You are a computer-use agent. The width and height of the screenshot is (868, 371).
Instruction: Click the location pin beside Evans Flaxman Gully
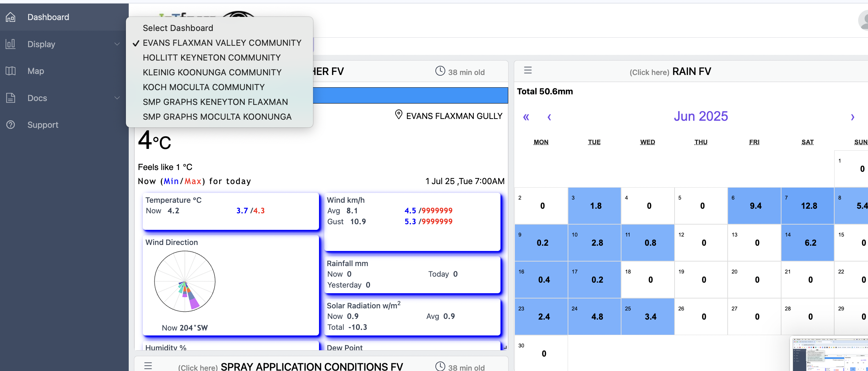coord(398,115)
